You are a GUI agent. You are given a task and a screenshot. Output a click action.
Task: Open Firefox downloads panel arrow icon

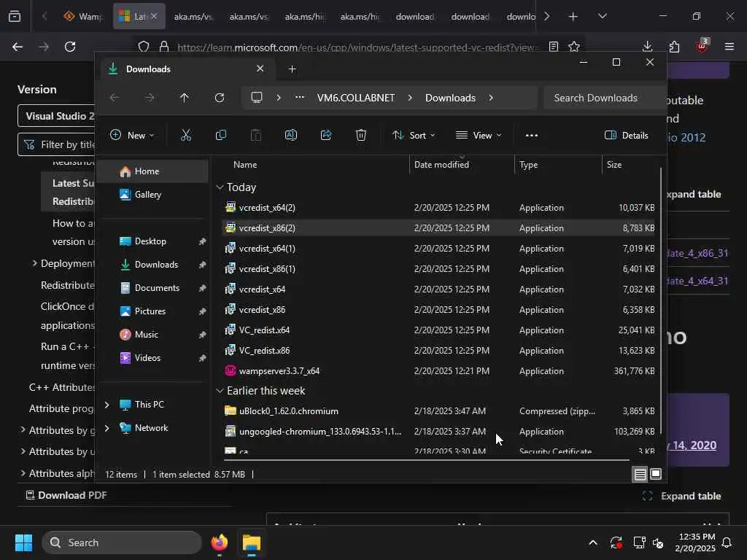647,47
